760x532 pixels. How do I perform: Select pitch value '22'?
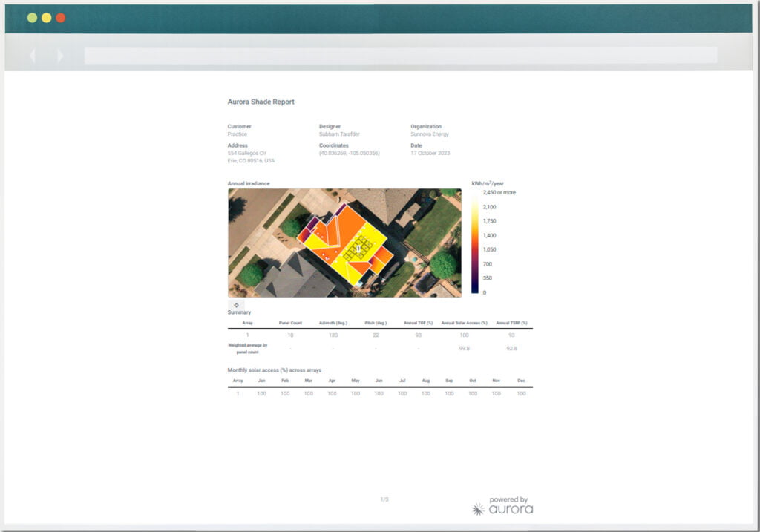[376, 335]
